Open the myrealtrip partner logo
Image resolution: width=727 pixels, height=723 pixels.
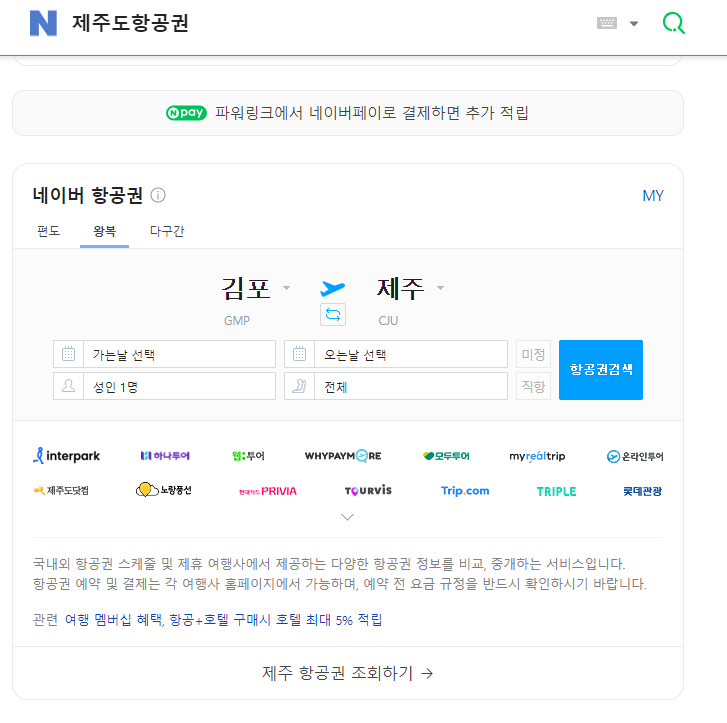[x=537, y=456]
